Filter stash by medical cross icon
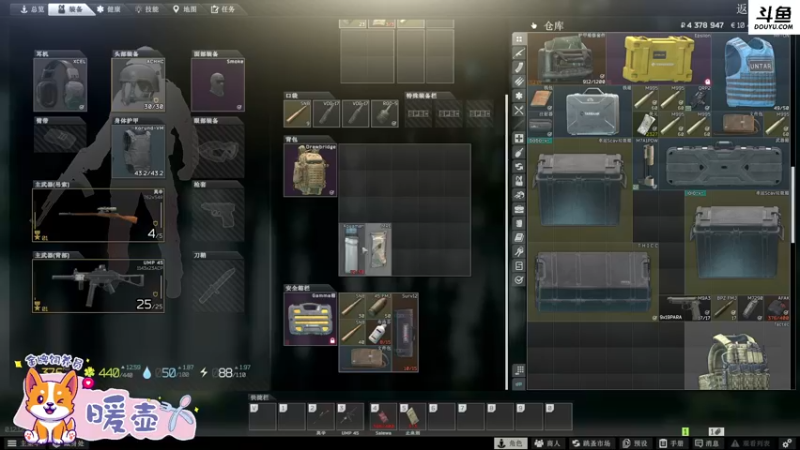This screenshot has height=450, width=800. point(519,138)
